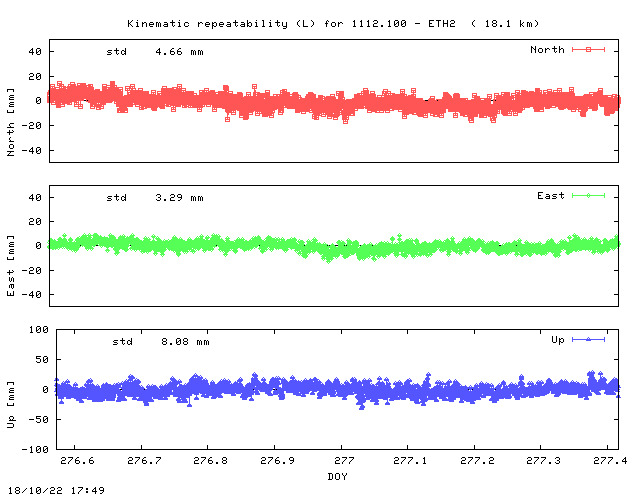Screen dimensions: 640x496
Task: Click the 277 tick label
Action: coord(344,460)
